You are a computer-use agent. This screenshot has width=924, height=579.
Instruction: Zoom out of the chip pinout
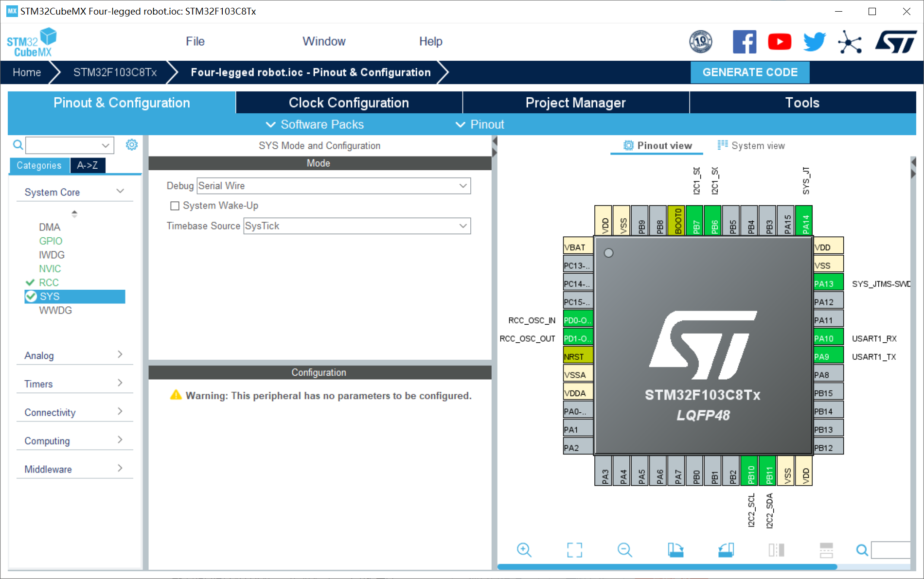[x=624, y=550]
